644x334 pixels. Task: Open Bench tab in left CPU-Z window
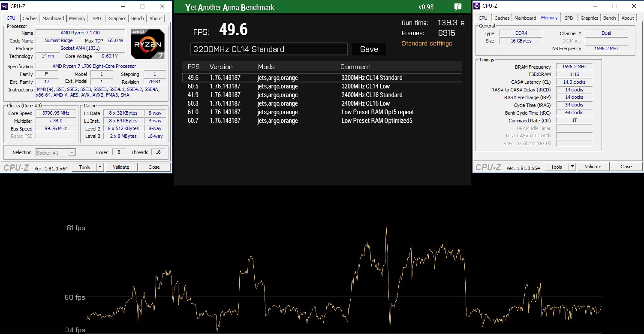pyautogui.click(x=138, y=18)
